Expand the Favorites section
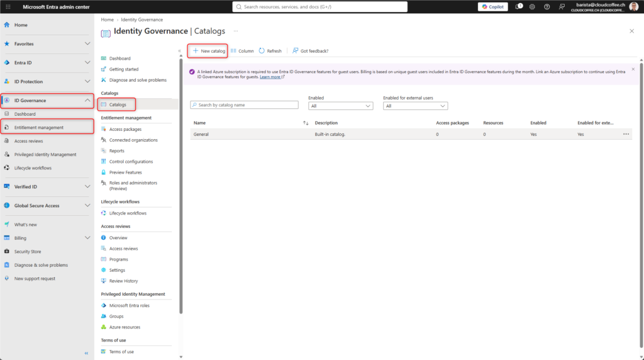 [87, 43]
